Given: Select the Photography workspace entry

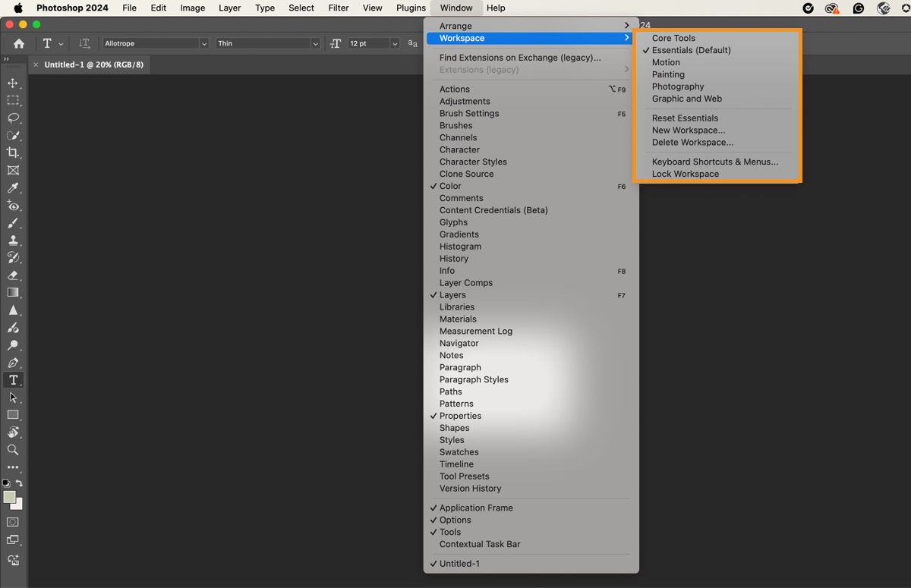Looking at the screenshot, I should tap(677, 86).
